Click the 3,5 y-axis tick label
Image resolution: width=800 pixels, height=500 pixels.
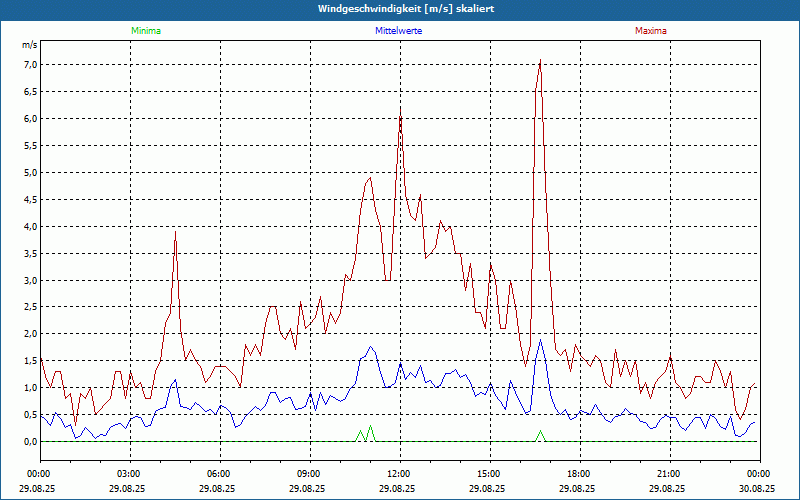[x=29, y=253]
